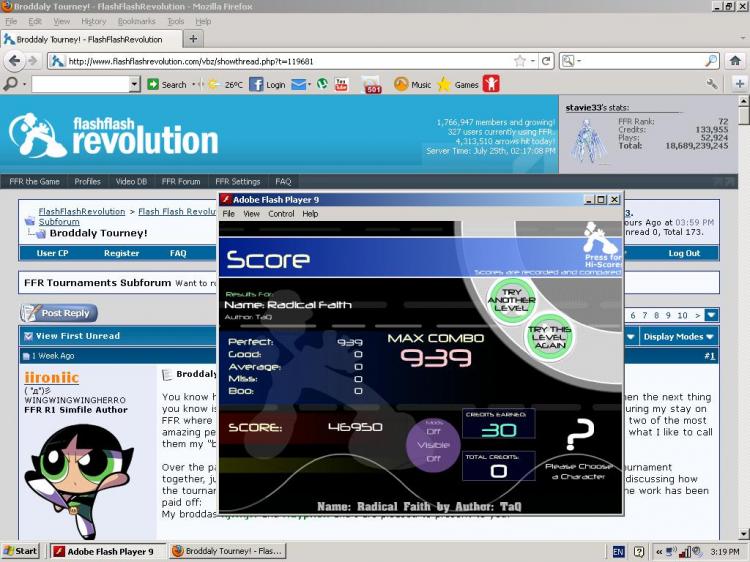
Task: Toggle the Mods Off Visible Off circle
Action: 433,445
